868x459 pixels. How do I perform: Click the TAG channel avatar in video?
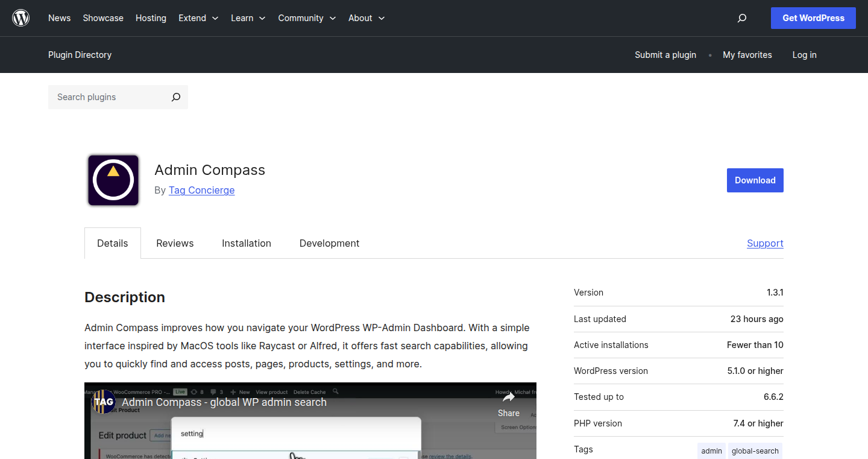tap(104, 402)
